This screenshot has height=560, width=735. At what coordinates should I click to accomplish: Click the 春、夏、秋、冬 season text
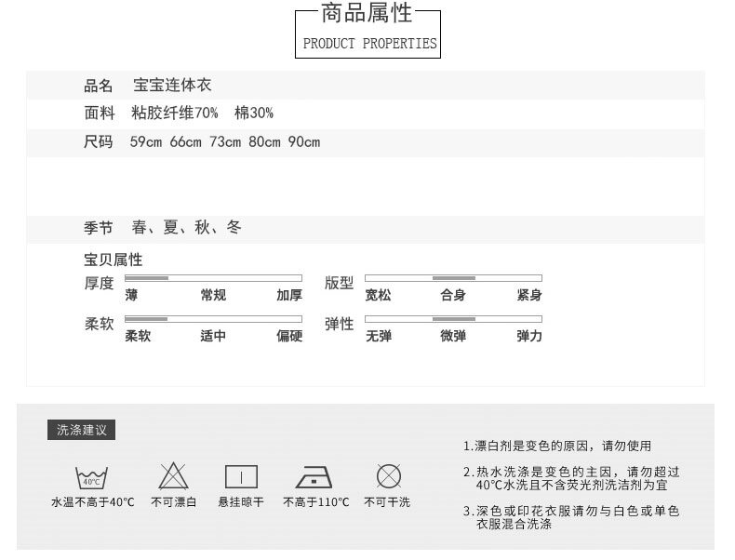187,227
